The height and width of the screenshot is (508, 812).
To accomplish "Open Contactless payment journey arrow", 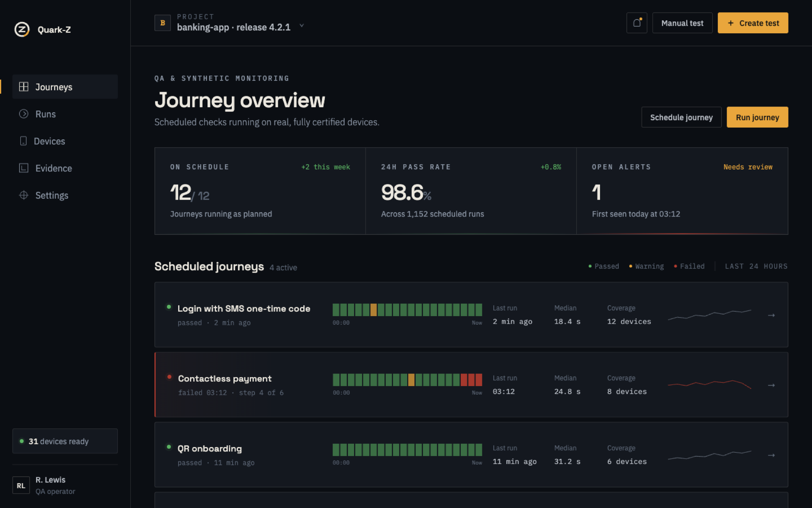I will 771,385.
